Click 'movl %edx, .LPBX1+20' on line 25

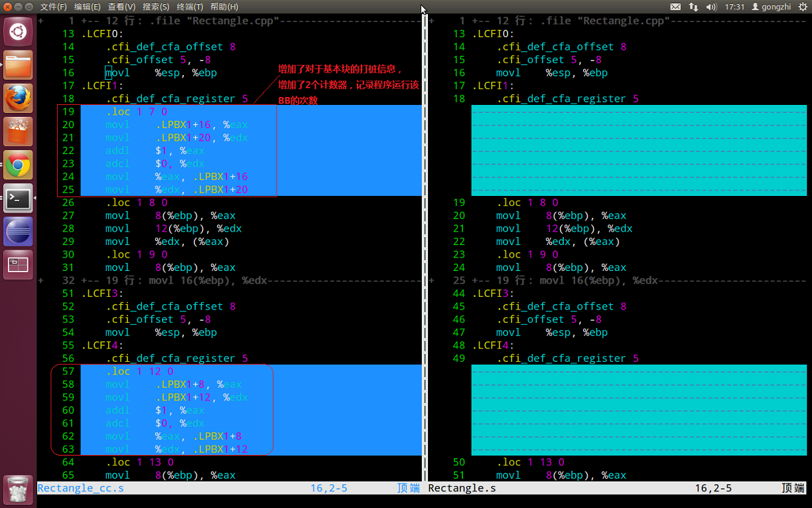pos(176,189)
